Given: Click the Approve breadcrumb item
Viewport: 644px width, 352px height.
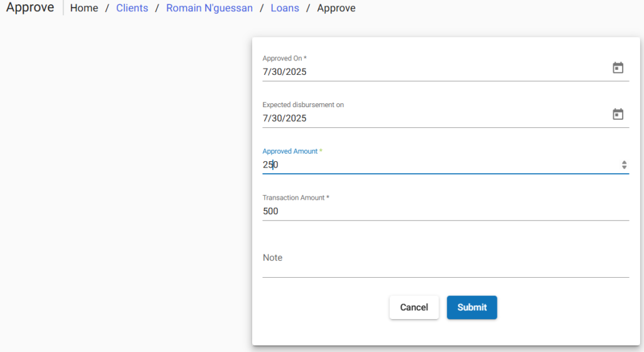Looking at the screenshot, I should [336, 8].
